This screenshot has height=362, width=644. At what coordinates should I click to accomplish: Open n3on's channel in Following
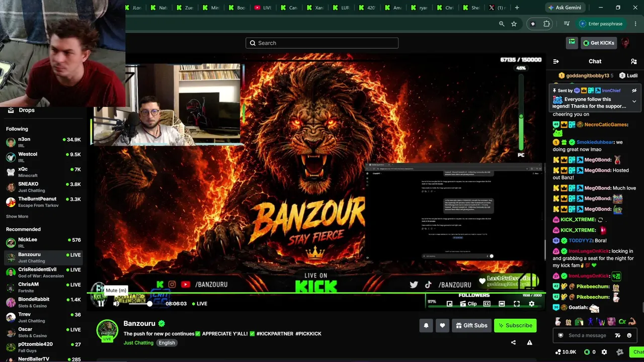coord(43,142)
